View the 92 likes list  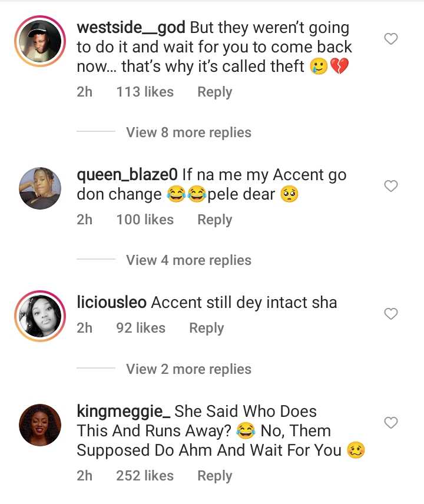[141, 328]
